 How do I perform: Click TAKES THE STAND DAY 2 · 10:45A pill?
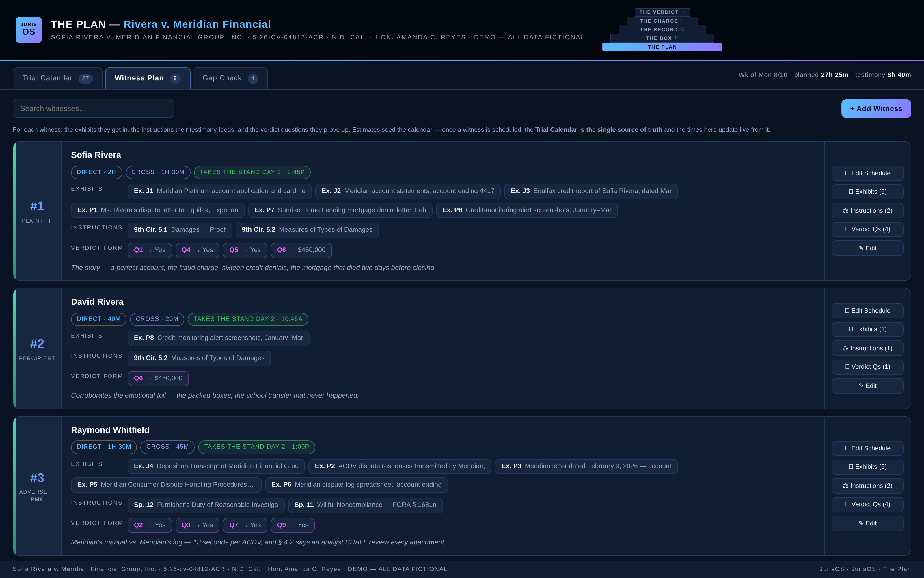point(248,319)
